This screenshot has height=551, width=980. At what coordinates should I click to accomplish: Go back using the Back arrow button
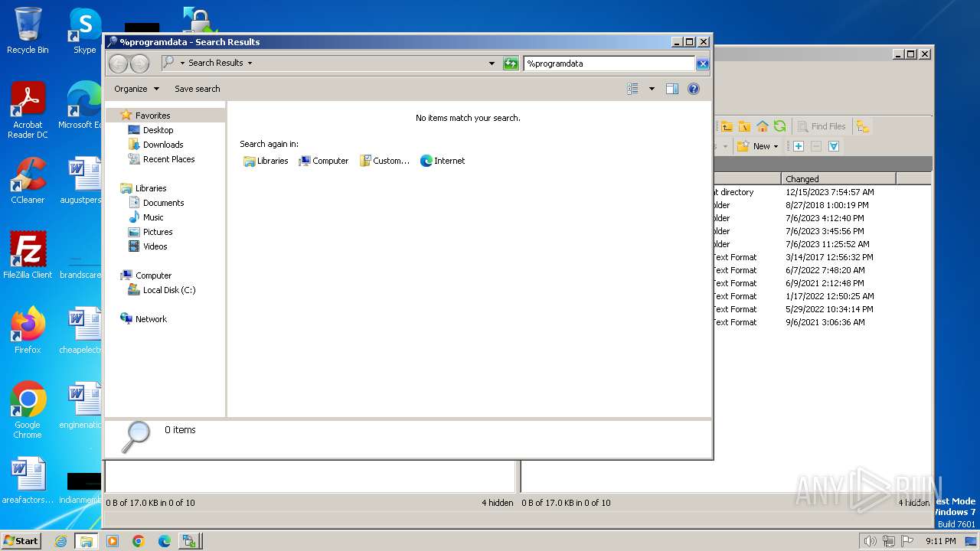click(118, 64)
